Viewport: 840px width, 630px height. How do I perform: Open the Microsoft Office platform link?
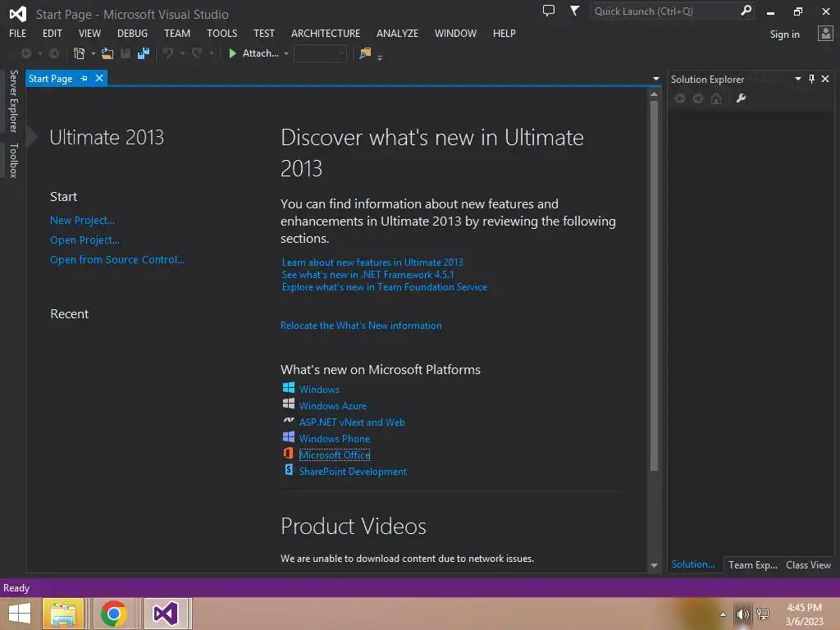pos(335,455)
